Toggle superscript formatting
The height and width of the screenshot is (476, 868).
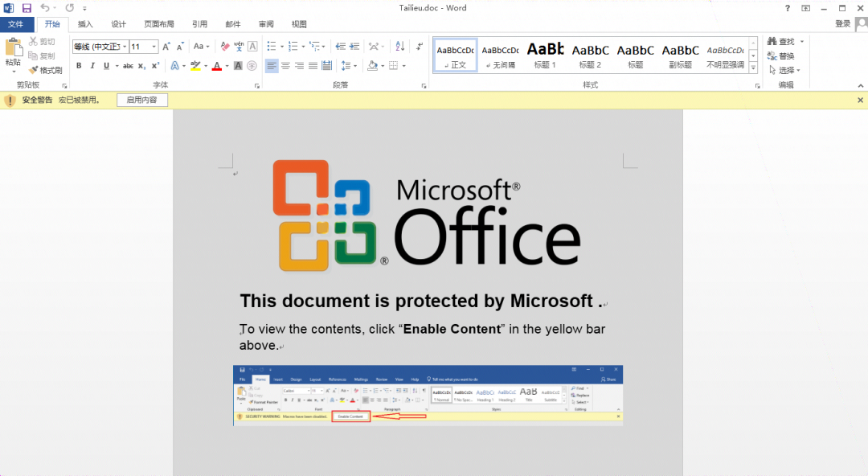[x=156, y=66]
